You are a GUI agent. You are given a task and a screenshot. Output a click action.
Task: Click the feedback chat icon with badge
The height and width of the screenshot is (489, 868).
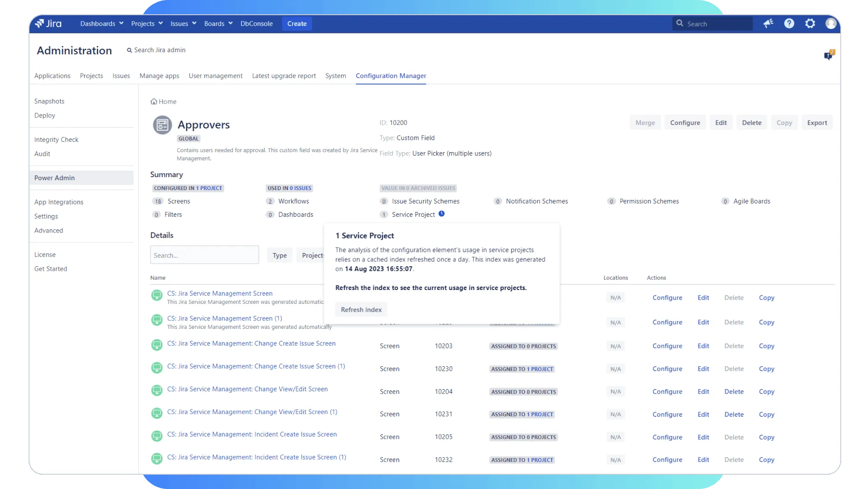click(829, 55)
